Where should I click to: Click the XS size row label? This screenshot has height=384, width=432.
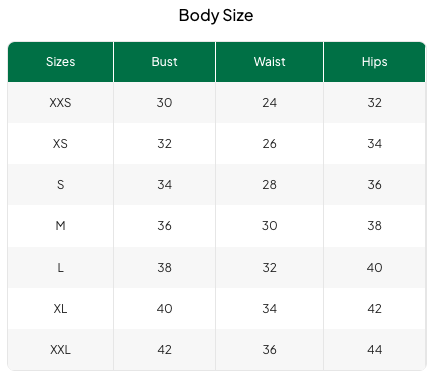pyautogui.click(x=60, y=144)
